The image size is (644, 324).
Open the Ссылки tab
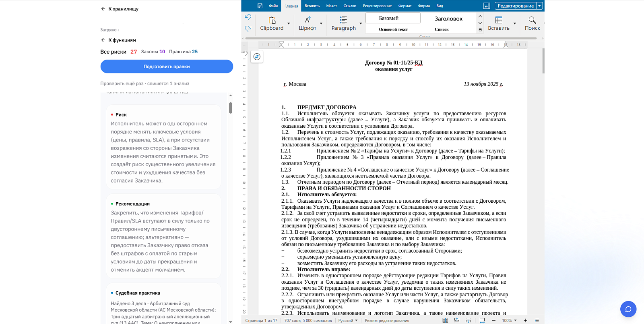click(x=350, y=6)
